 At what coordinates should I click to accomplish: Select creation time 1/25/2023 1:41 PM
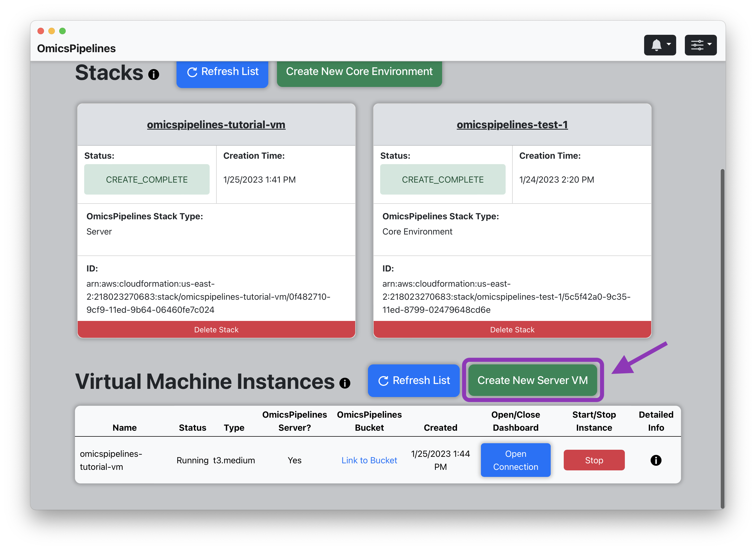point(259,180)
